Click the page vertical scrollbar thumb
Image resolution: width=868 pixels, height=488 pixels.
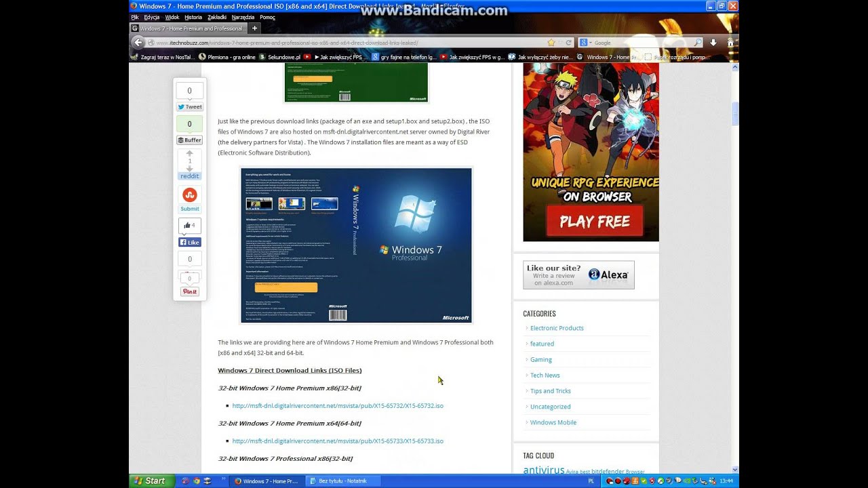tap(735, 113)
